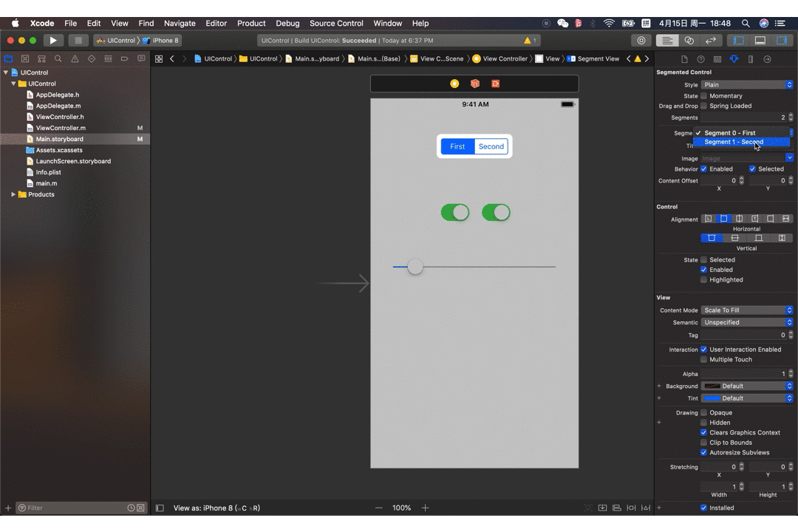Hide the Navigator pane
Image resolution: width=798 pixels, height=532 pixels.
point(738,40)
